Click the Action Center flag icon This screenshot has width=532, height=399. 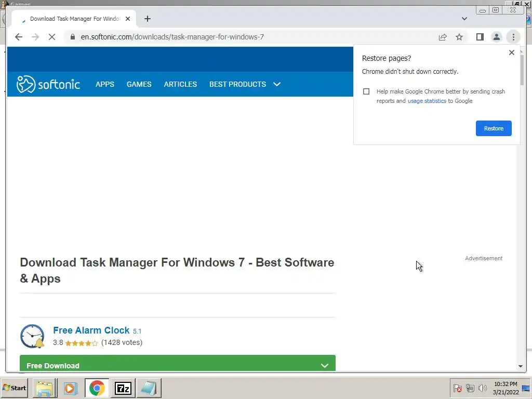coord(457,388)
